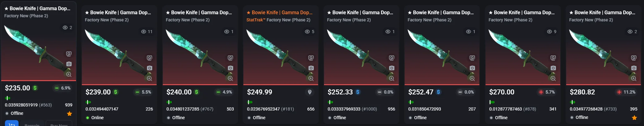Click the magnifier icon on the $280.82 listing
The image size is (644, 126).
coord(634,78)
